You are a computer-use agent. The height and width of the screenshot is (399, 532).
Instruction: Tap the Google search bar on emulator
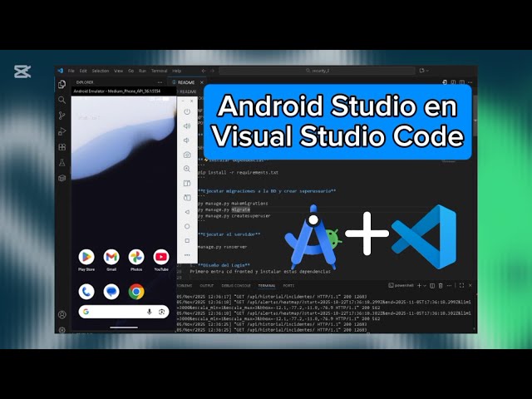(x=124, y=312)
